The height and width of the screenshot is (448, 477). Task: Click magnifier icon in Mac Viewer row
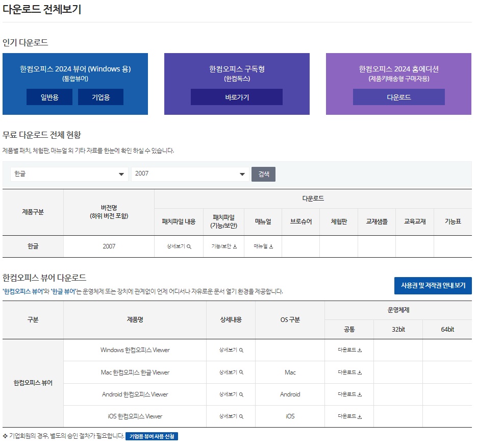click(x=241, y=372)
